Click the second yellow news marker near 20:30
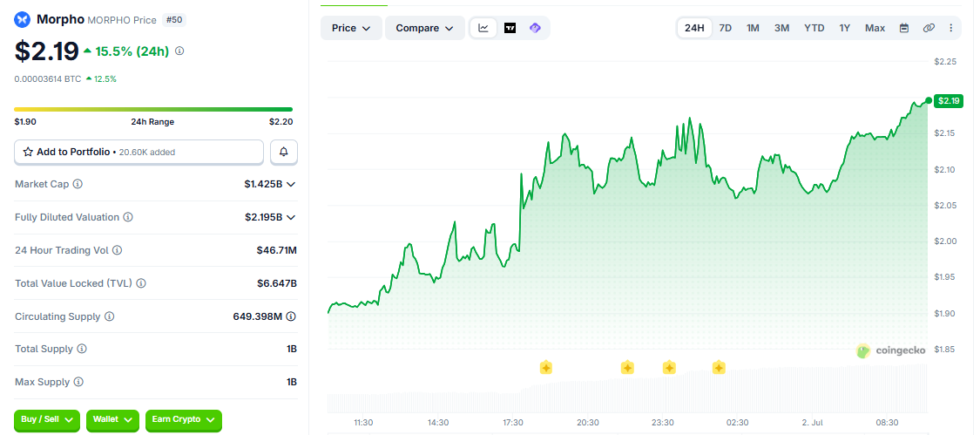This screenshot has width=980, height=435. [x=627, y=367]
